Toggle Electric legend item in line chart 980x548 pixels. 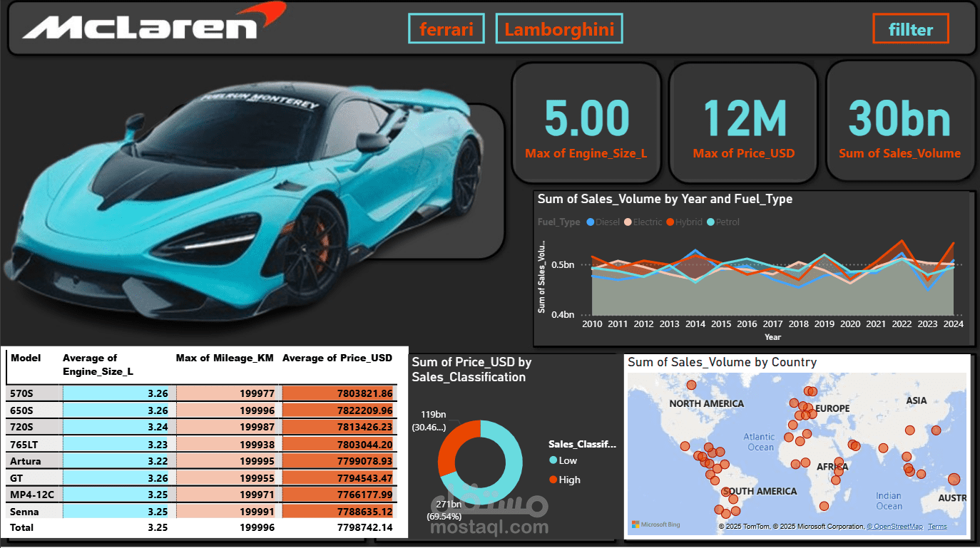click(x=643, y=222)
